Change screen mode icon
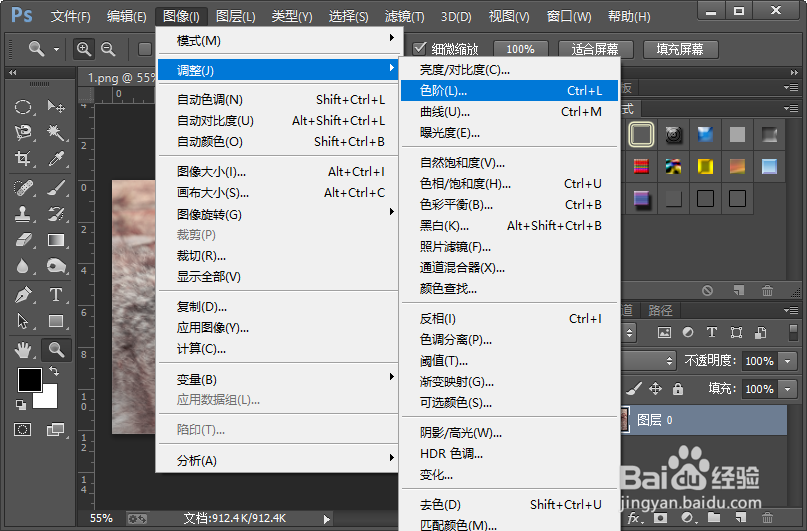The image size is (807, 531). 55,430
